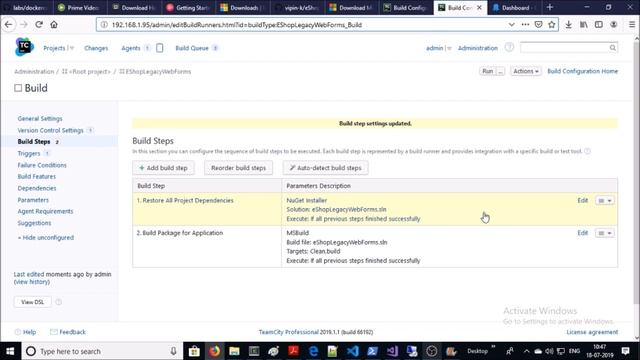
Task: Open the Windows notification center icon
Action: tap(626, 351)
